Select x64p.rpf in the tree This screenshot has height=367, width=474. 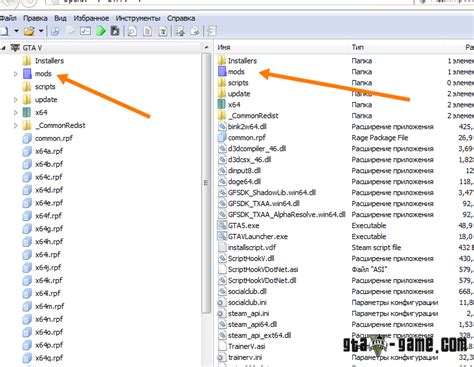click(x=49, y=345)
